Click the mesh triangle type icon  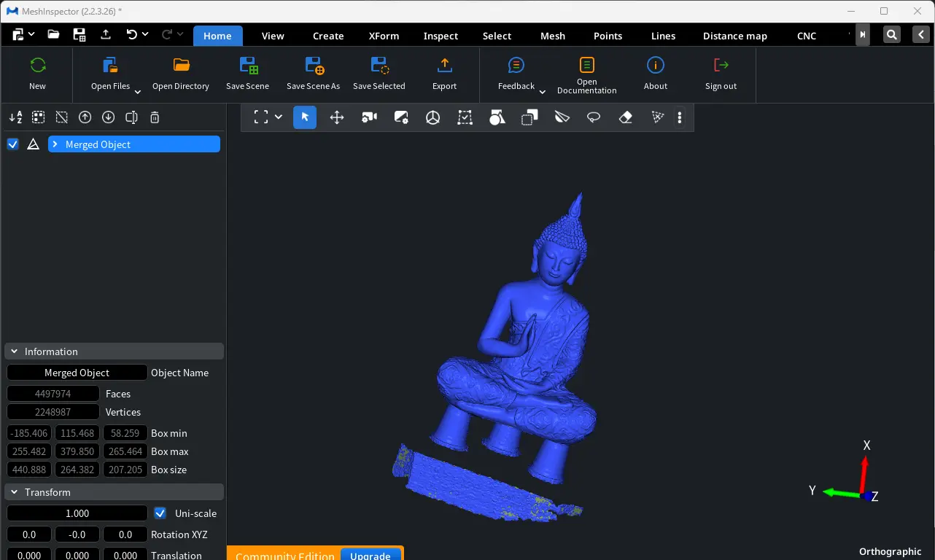[x=33, y=144]
